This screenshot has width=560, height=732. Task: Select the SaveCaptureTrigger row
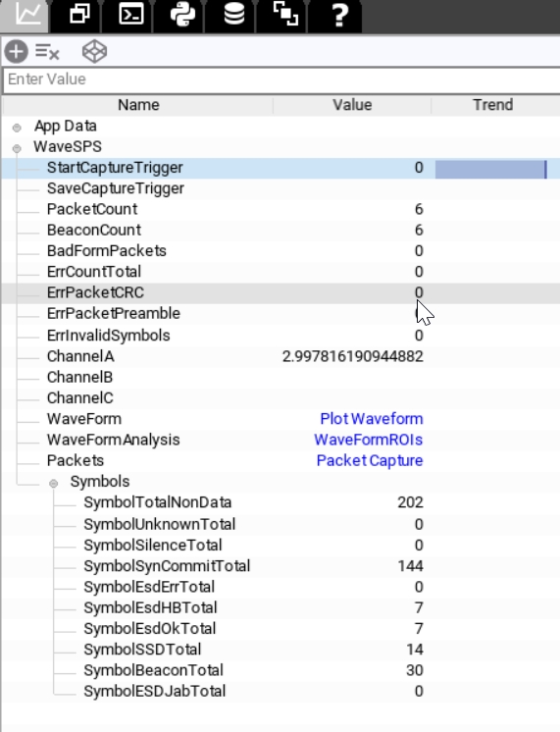coord(280,188)
